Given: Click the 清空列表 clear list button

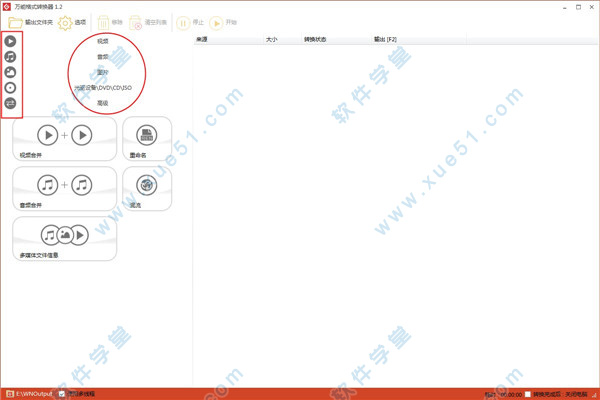Looking at the screenshot, I should pos(148,22).
